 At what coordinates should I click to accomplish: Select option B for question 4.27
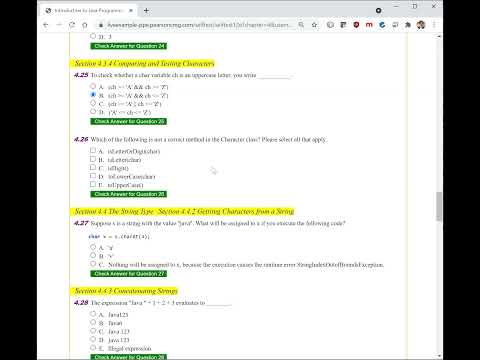pyautogui.click(x=93, y=255)
